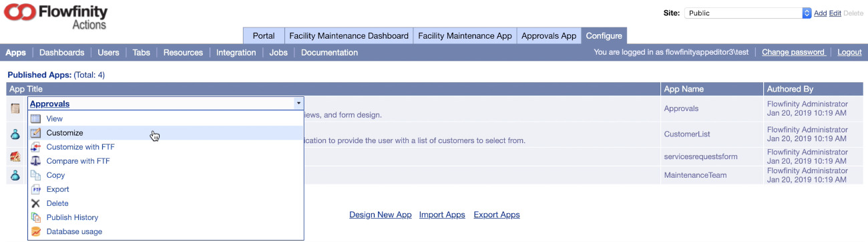
Task: Click the Authored By column header
Action: (x=813, y=89)
